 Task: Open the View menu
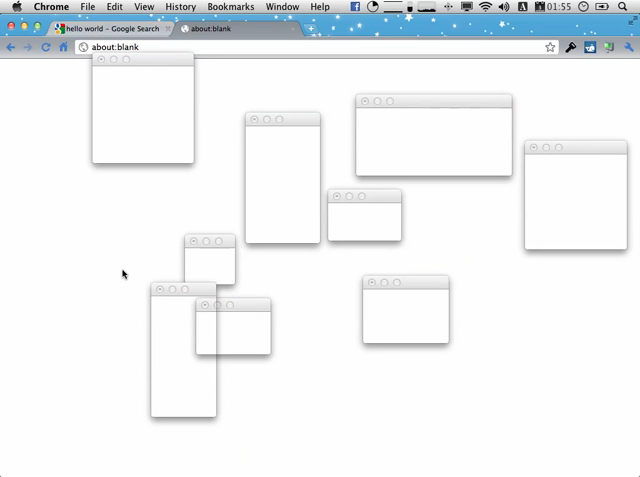tap(144, 7)
